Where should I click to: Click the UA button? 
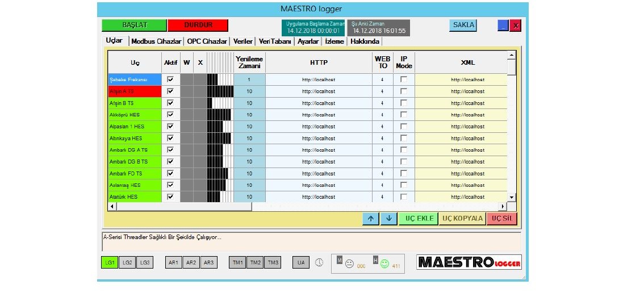tap(301, 262)
